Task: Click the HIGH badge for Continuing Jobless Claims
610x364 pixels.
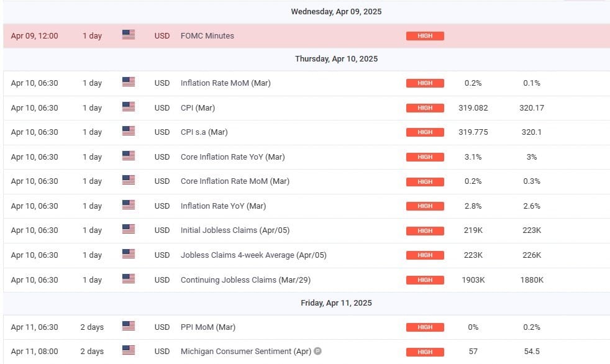Action: coord(425,280)
